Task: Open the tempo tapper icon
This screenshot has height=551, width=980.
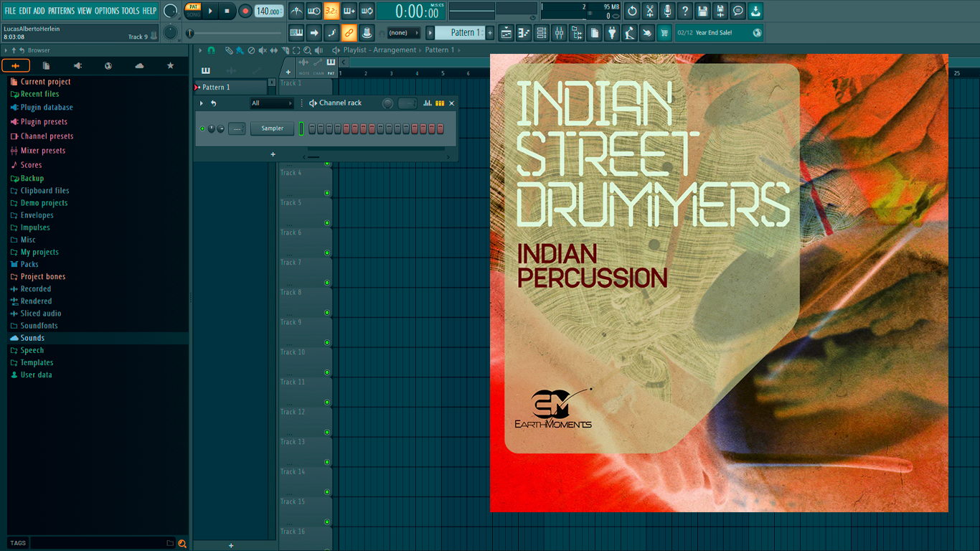Action: point(629,32)
